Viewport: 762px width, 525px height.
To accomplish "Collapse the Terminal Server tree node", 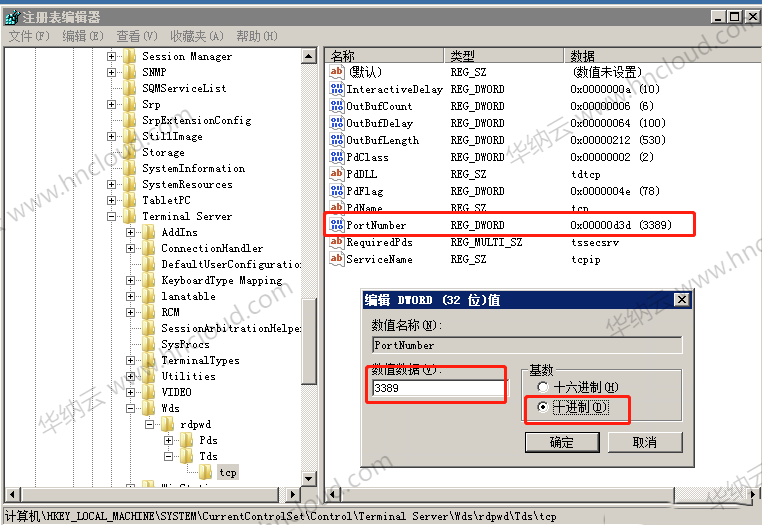I will tap(111, 216).
